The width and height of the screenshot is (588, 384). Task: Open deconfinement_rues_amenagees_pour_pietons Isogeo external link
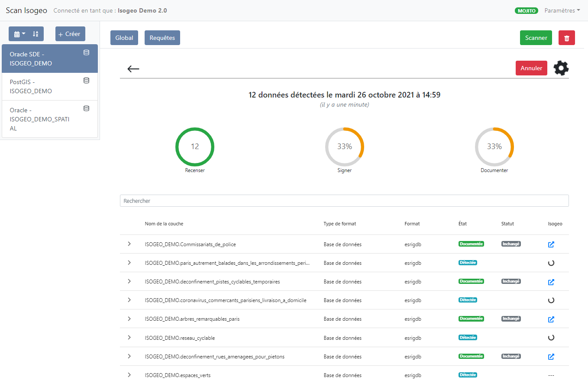pos(551,357)
